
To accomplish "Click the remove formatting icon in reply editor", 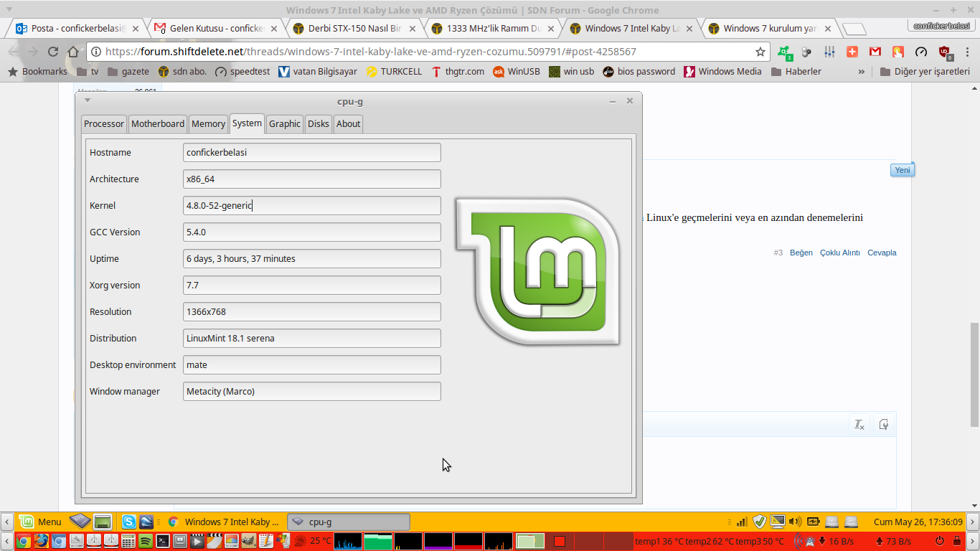I will [x=859, y=424].
